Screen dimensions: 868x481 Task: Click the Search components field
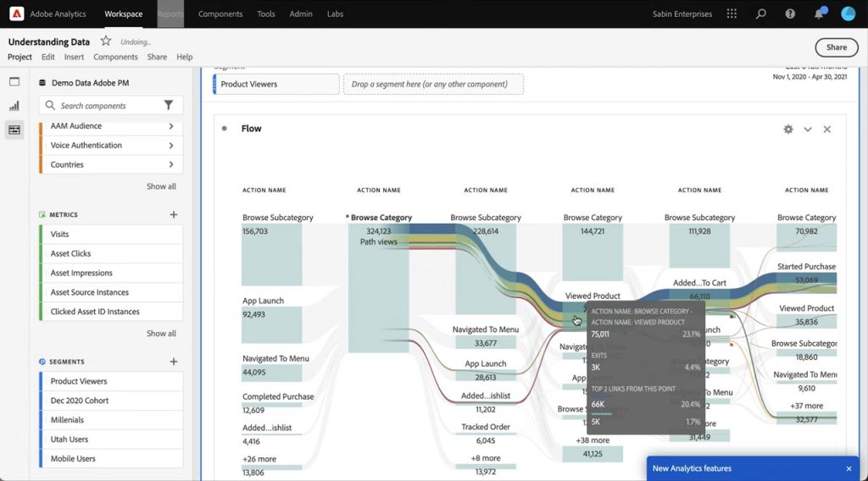click(x=111, y=105)
